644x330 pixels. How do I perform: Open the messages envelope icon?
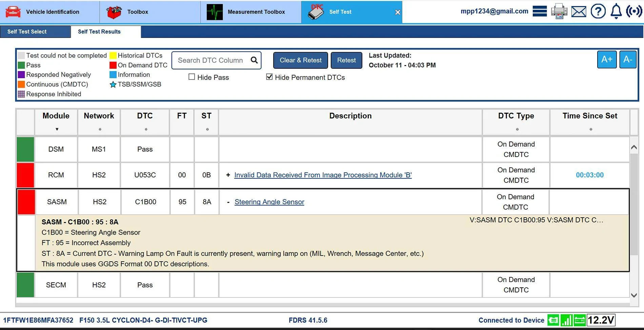pyautogui.click(x=579, y=11)
